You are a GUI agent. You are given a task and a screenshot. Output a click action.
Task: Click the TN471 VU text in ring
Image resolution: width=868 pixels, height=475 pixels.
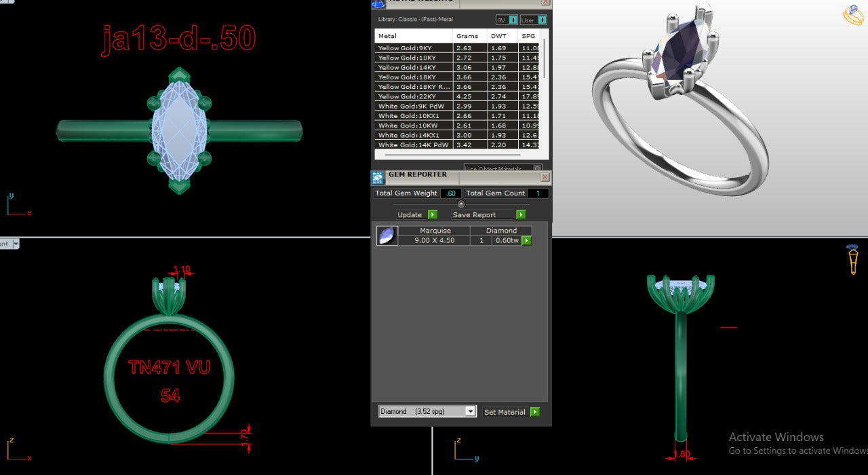[x=170, y=368]
